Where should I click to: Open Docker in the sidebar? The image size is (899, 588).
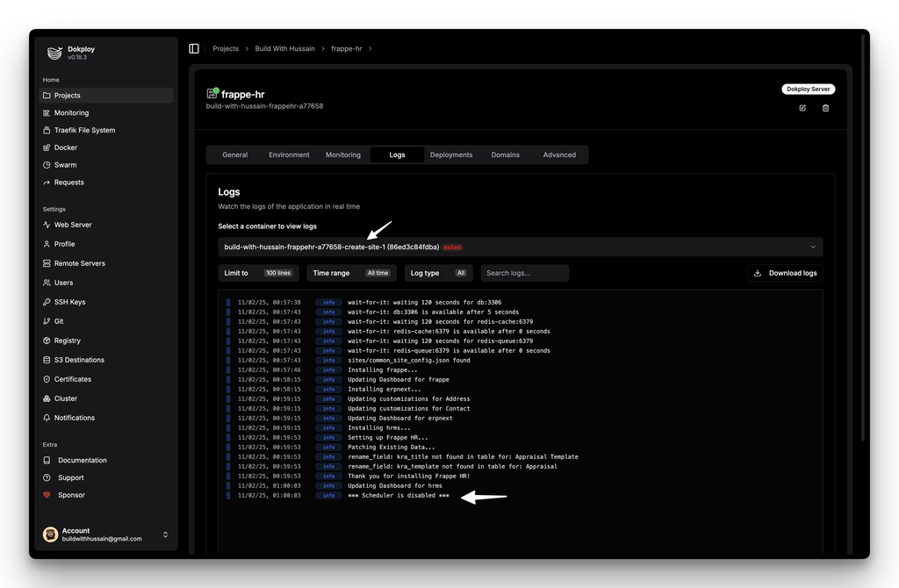[x=66, y=147]
